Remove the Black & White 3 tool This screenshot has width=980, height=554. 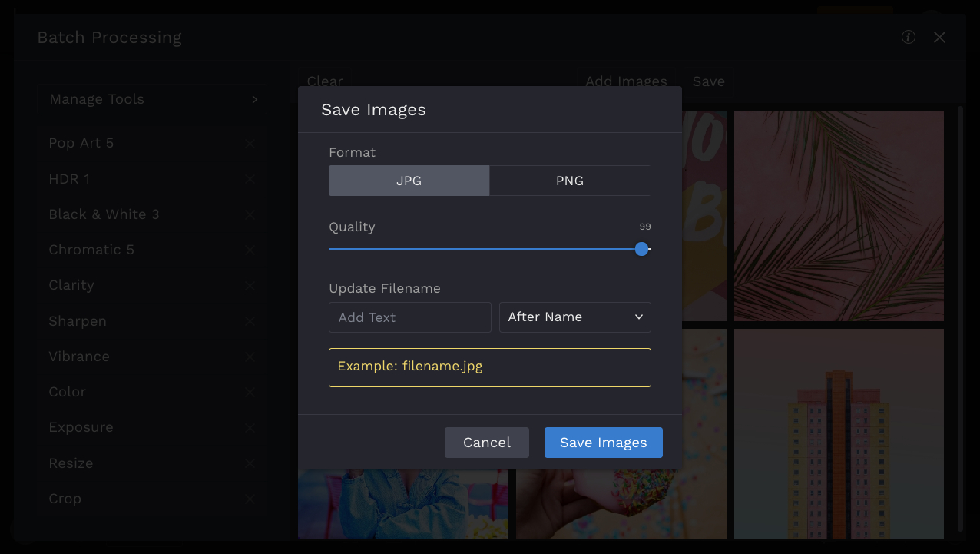point(250,215)
